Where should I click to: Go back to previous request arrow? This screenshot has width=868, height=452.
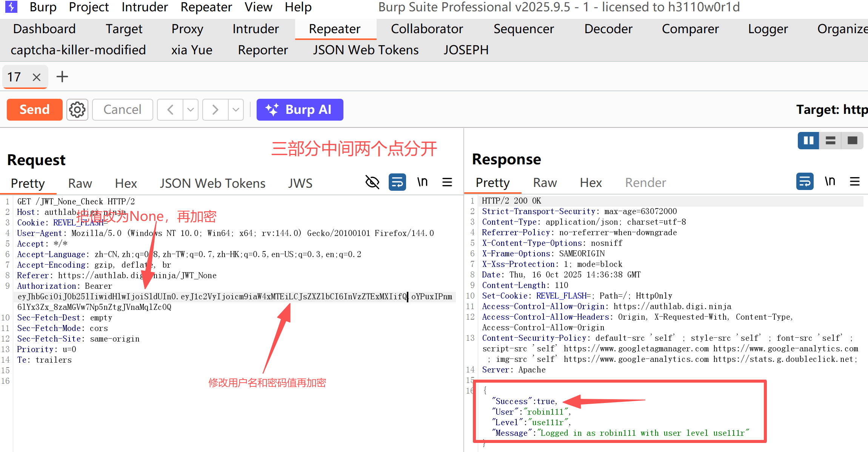pos(170,110)
